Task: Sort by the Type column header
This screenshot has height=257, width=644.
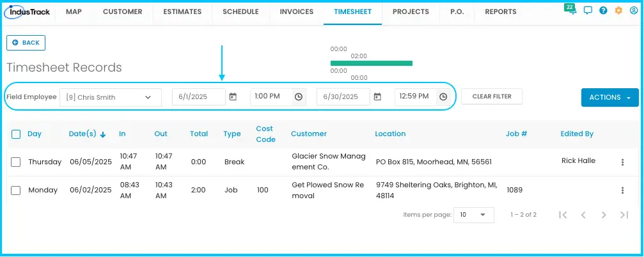Action: (x=232, y=134)
